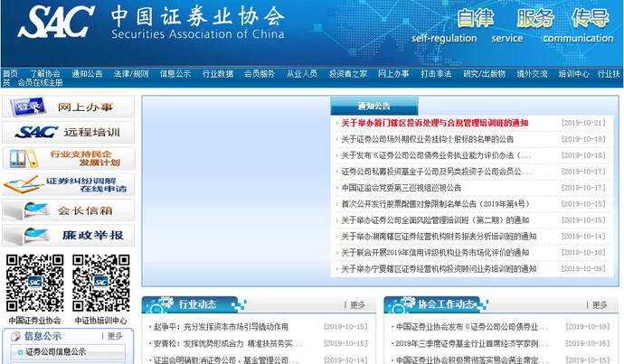
Task: Open article 赵争平:充分发挥资本市场引导撬动作用
Action: [221, 327]
